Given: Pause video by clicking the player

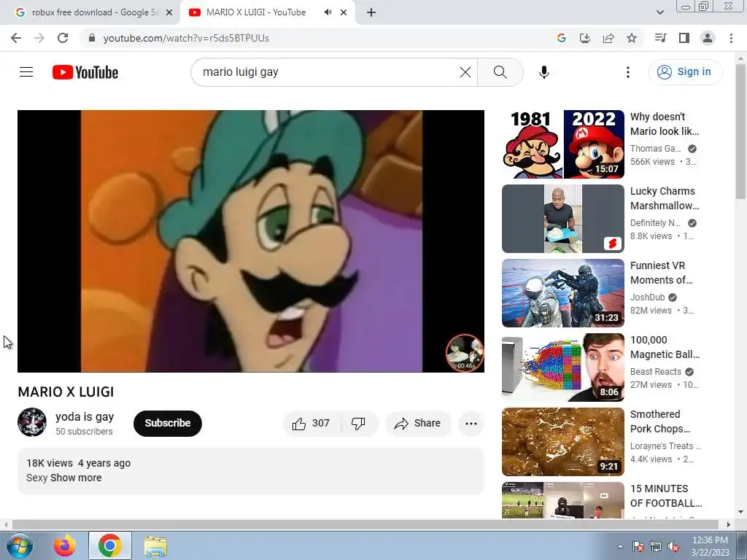Looking at the screenshot, I should [x=251, y=241].
